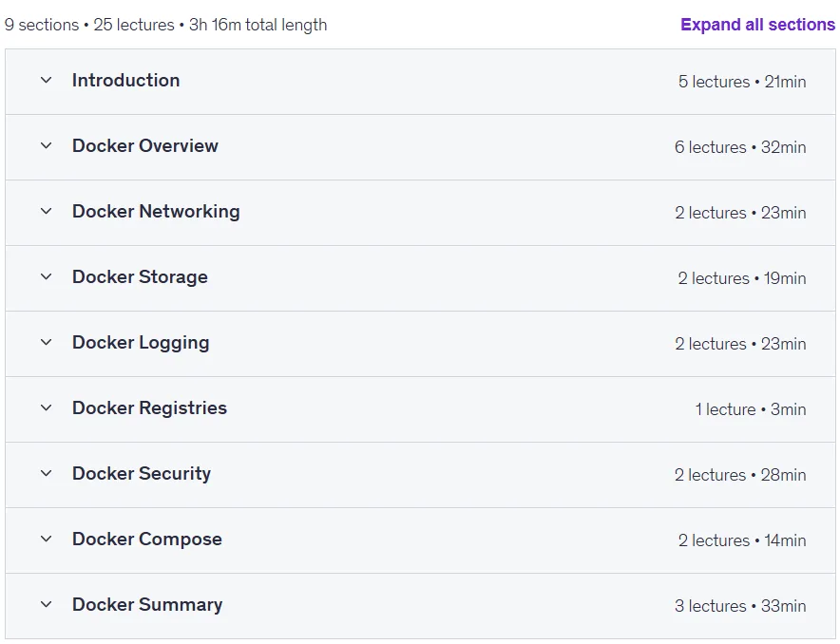This screenshot has height=644, width=840.
Task: Click Expand all sections link
Action: coord(757,25)
